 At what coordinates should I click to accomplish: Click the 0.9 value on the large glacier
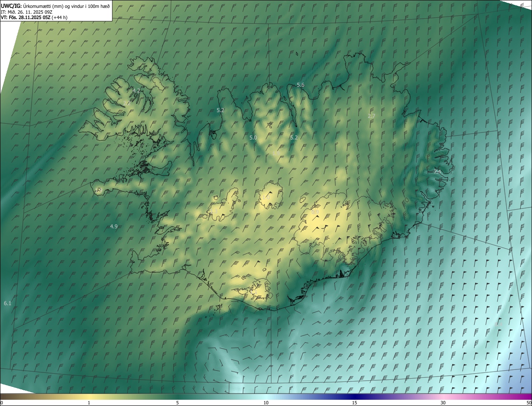click(x=315, y=212)
